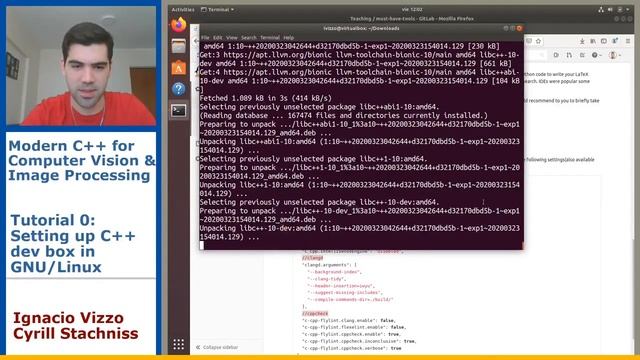Open the clock calendar in top bar
640x360 pixels.
point(412,9)
